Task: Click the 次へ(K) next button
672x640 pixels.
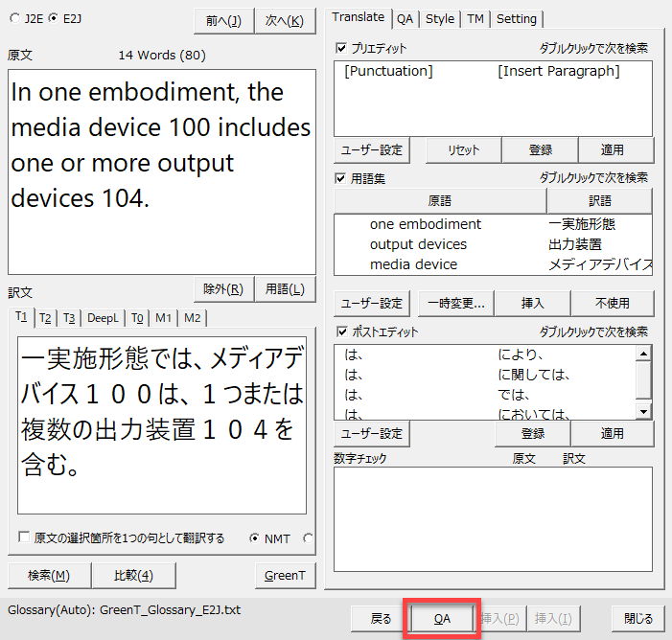Action: (285, 20)
